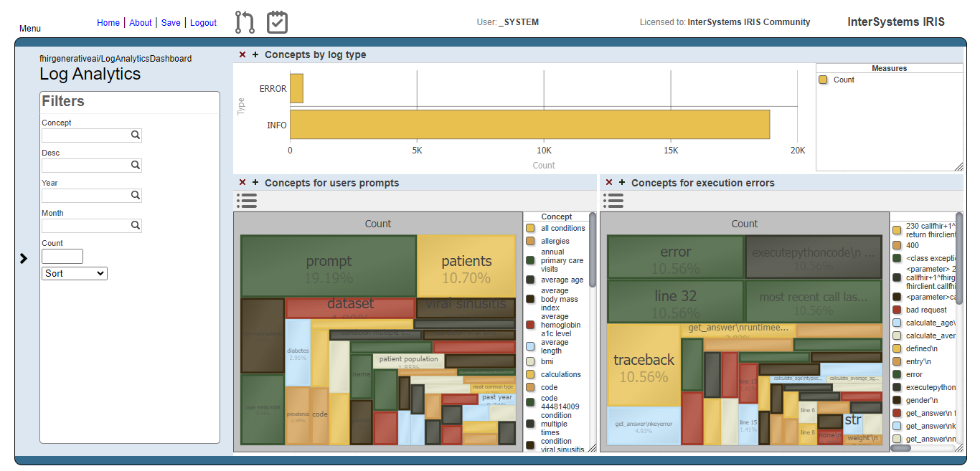Click the Concept filter search magnifier
Image resolution: width=980 pixels, height=471 pixels.
(135, 135)
